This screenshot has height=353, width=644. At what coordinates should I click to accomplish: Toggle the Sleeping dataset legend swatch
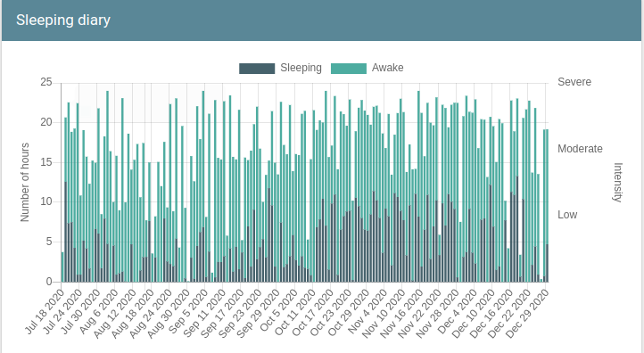pyautogui.click(x=257, y=69)
